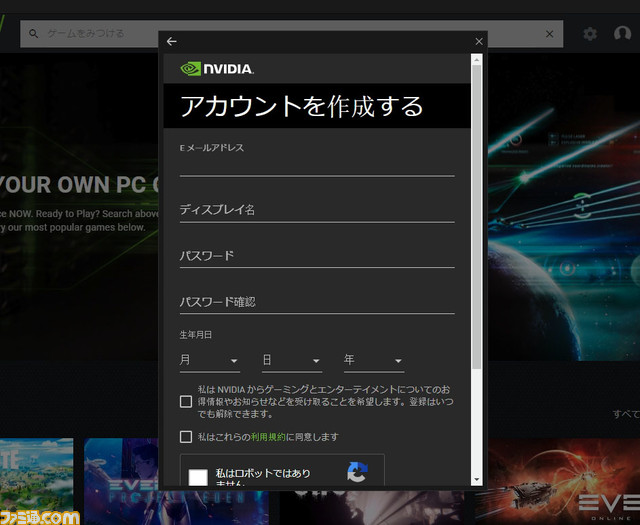Click the dialog vertical scrollbar thumb
Screen dimensions: 640x525
(476, 217)
